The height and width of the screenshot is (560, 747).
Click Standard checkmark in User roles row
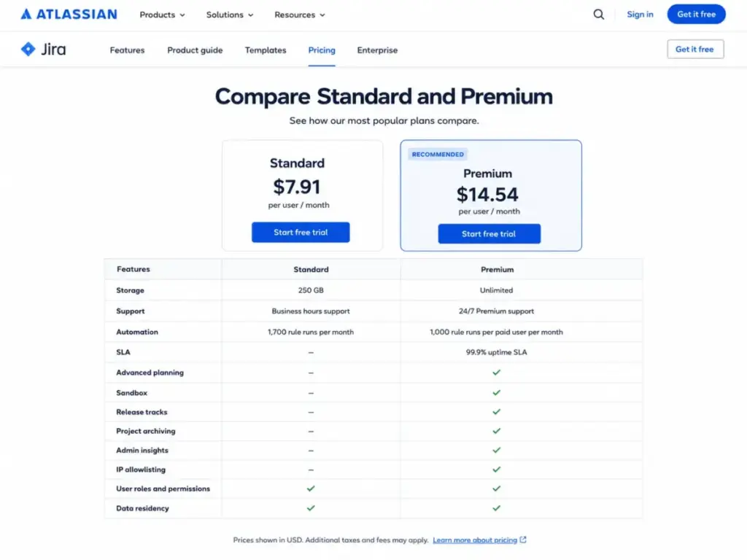click(311, 488)
